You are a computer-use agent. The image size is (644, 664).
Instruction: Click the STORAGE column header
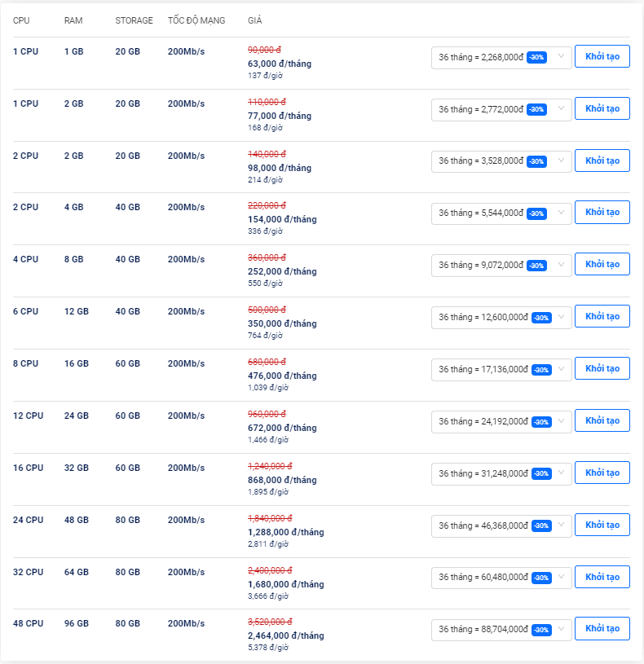(134, 20)
